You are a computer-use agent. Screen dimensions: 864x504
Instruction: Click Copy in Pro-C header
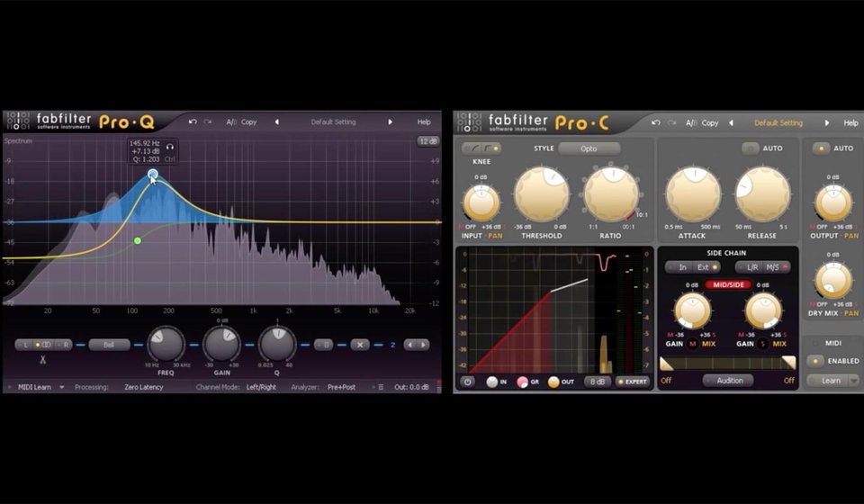tap(710, 122)
